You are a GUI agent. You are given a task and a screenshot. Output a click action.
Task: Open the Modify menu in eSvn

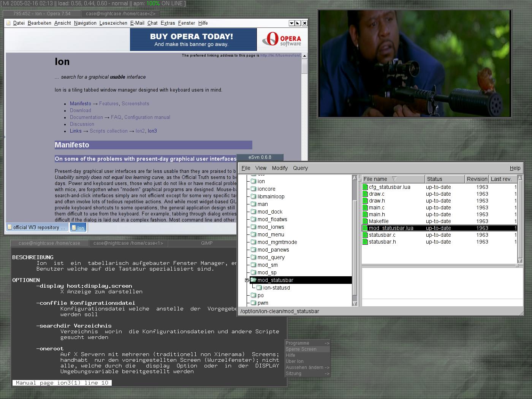tap(280, 168)
